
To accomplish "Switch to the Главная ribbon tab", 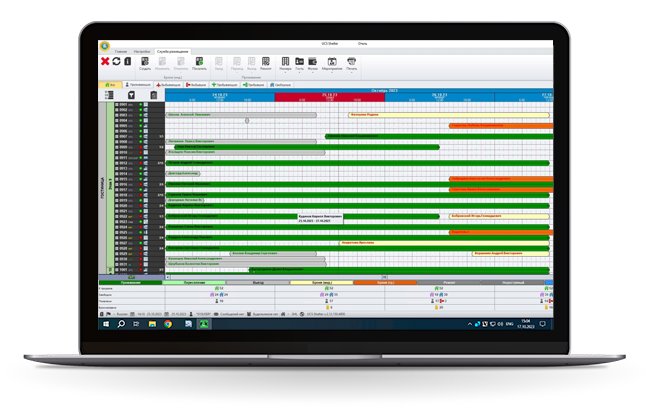I will (x=121, y=52).
